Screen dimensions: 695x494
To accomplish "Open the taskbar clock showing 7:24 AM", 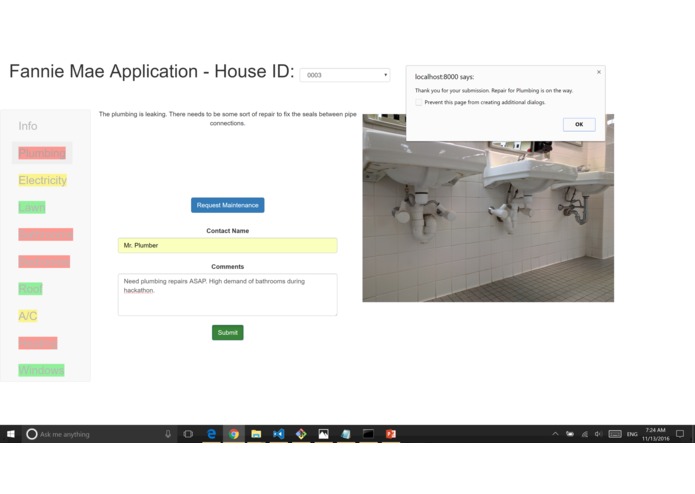I will (x=656, y=434).
